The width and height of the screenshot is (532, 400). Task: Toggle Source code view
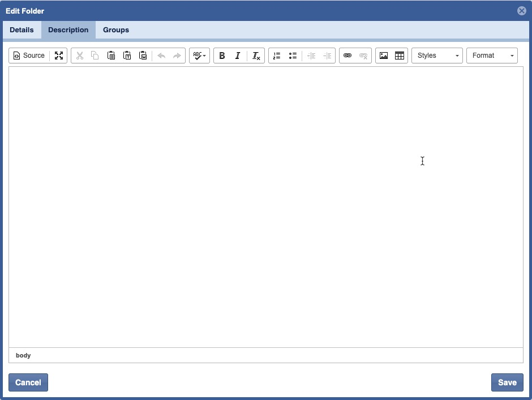[x=29, y=56]
